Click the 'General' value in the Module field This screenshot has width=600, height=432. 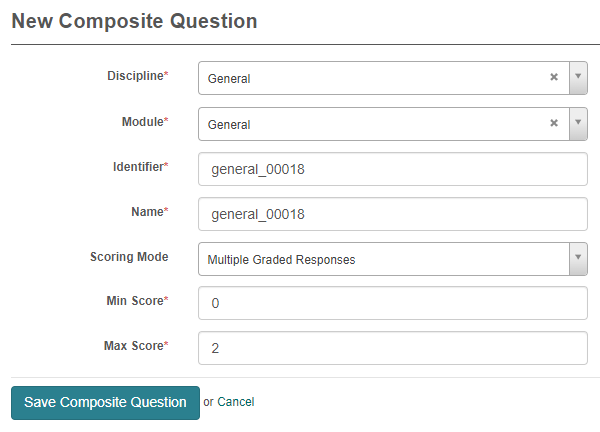229,124
